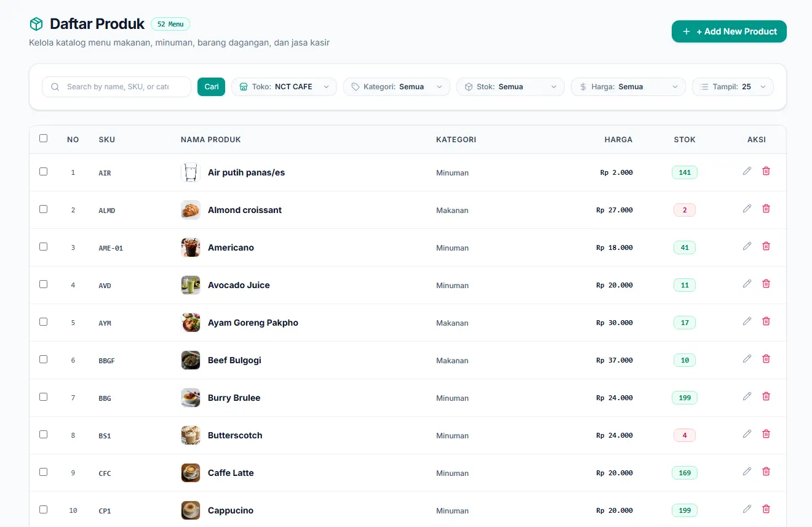This screenshot has height=527, width=812.
Task: Select the Almond croissant row checkbox
Action: 43,209
